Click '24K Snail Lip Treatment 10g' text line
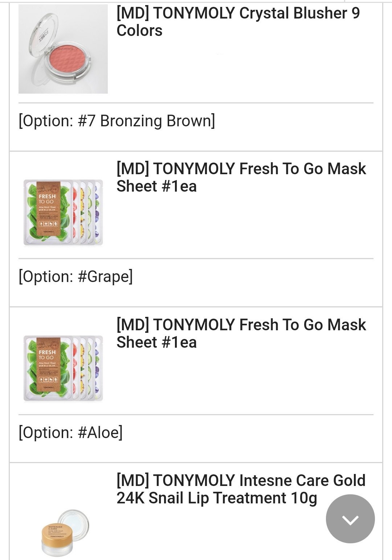The image size is (392, 560). (217, 498)
